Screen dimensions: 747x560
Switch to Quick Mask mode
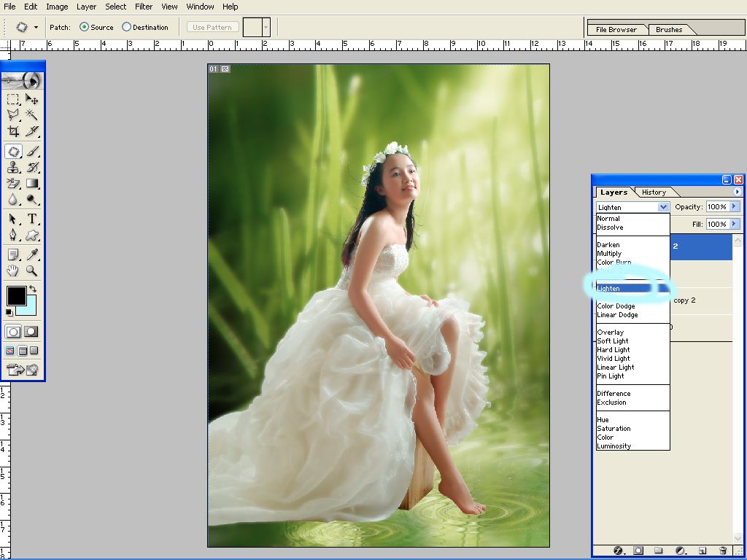pos(31,332)
